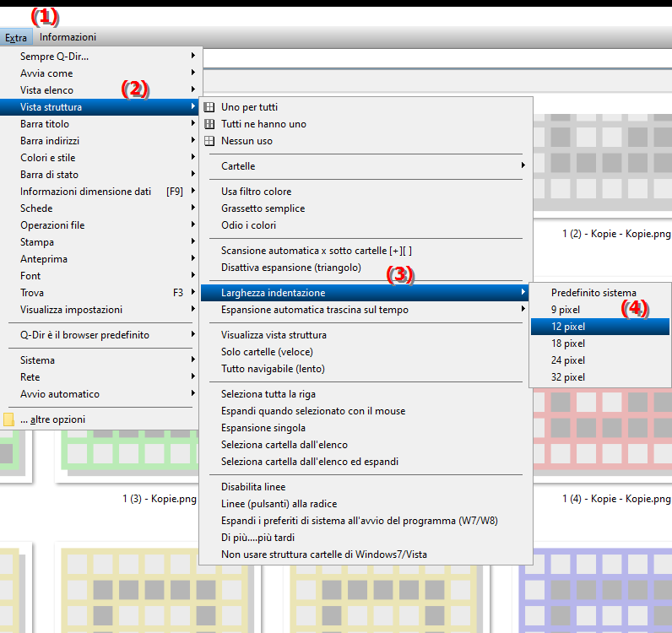672x633 pixels.
Task: Select 'Predefinito sistema' indentation width
Action: point(600,293)
